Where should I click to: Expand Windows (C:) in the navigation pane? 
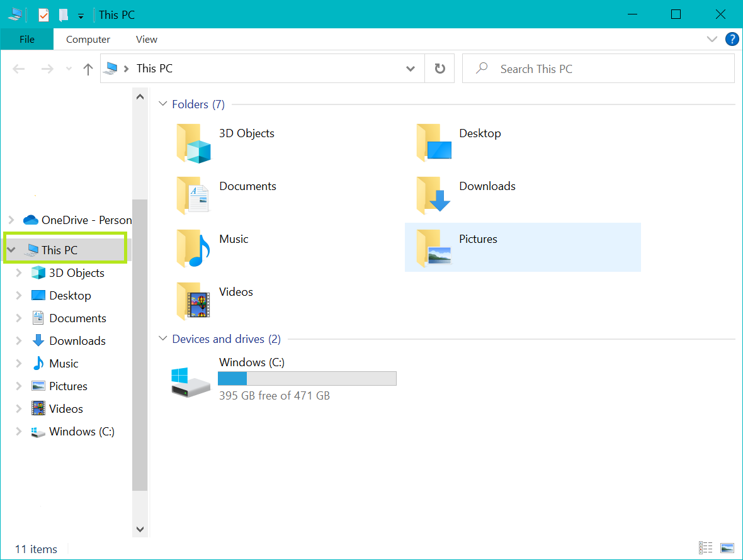[x=18, y=432]
